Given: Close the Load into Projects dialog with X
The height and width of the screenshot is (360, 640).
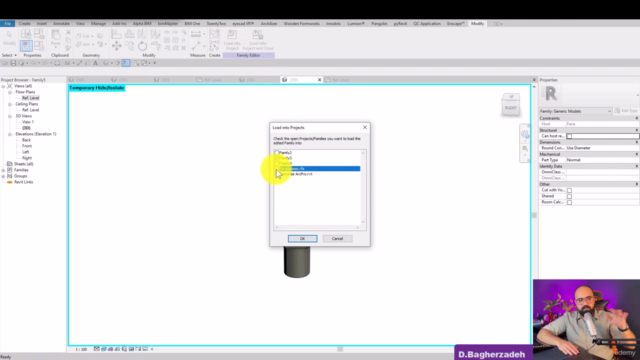Looking at the screenshot, I should [365, 127].
